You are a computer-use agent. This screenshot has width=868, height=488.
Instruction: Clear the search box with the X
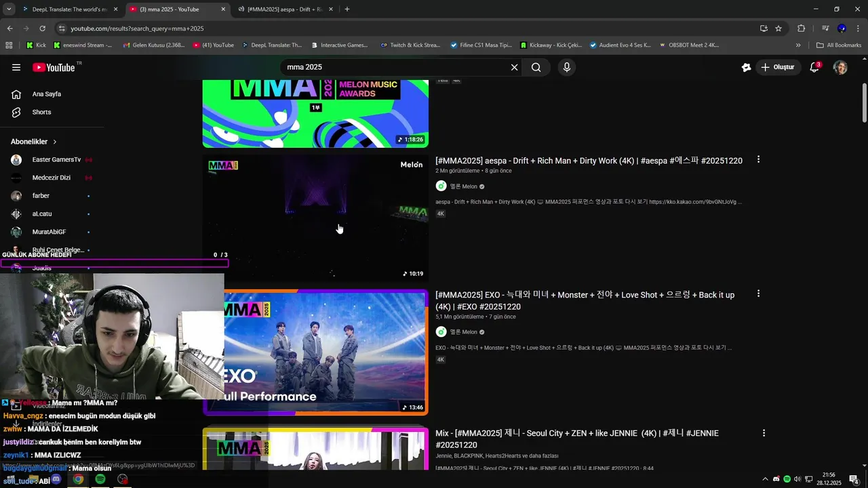(x=514, y=67)
